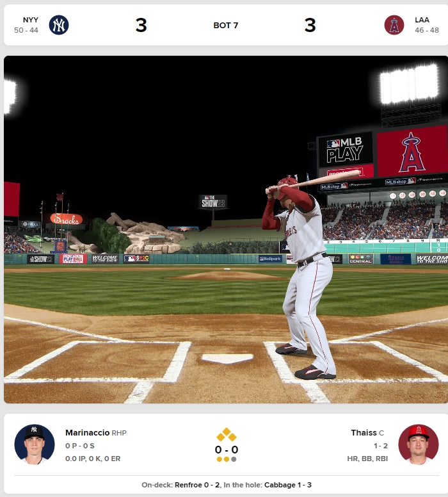Click the Snacks neon sign
This screenshot has height=497, width=448.
tap(66, 219)
